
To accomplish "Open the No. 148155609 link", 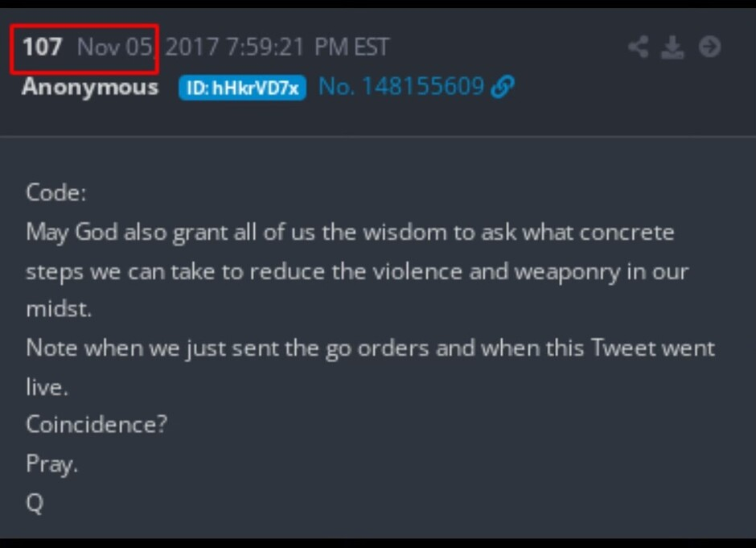I will (x=401, y=87).
